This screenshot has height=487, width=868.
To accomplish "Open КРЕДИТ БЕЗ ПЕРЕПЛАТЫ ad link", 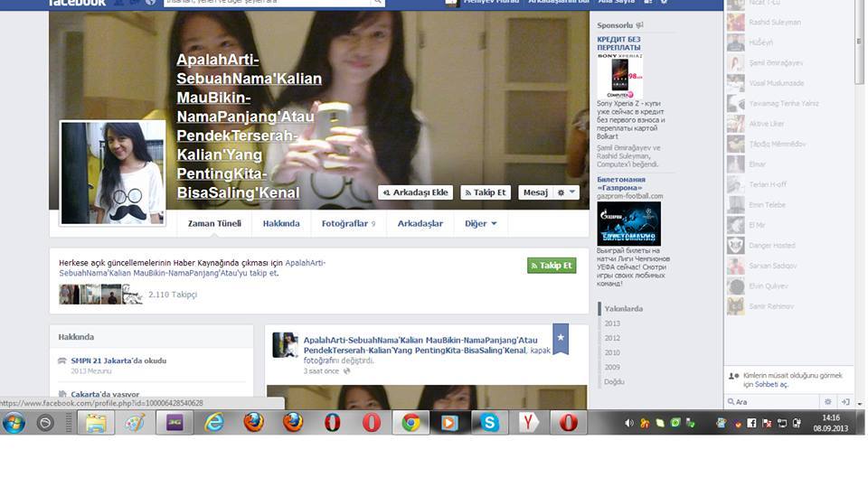I will (618, 43).
